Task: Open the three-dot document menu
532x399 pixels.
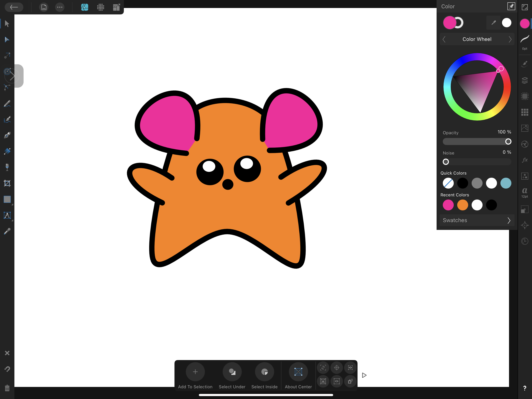Action: [x=60, y=7]
